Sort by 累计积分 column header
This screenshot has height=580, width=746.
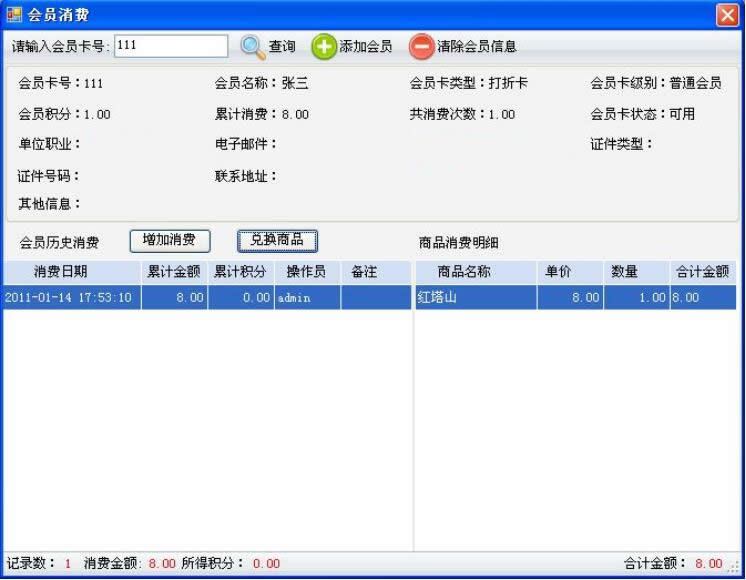[x=241, y=272]
